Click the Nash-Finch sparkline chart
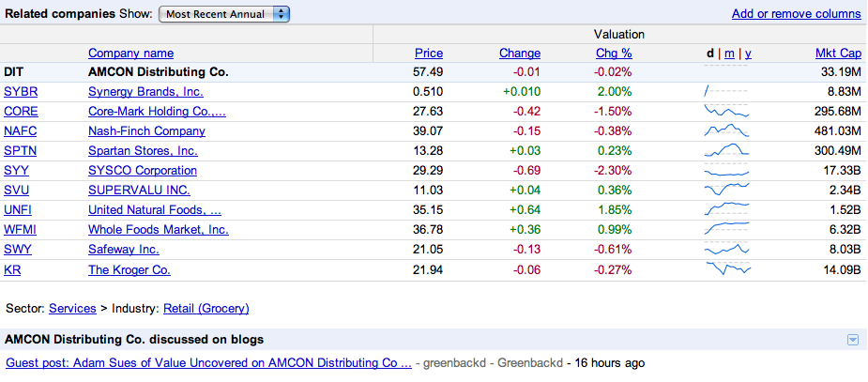 [726, 130]
